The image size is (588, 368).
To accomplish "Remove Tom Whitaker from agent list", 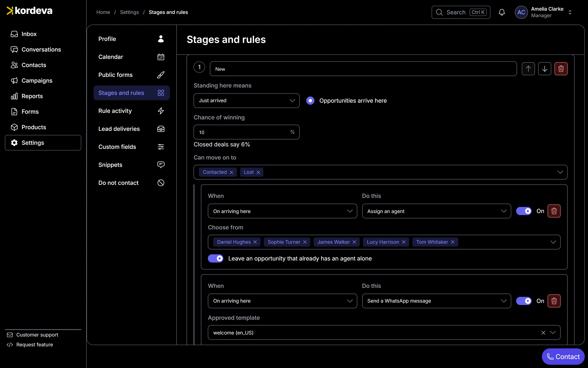I will tap(453, 242).
